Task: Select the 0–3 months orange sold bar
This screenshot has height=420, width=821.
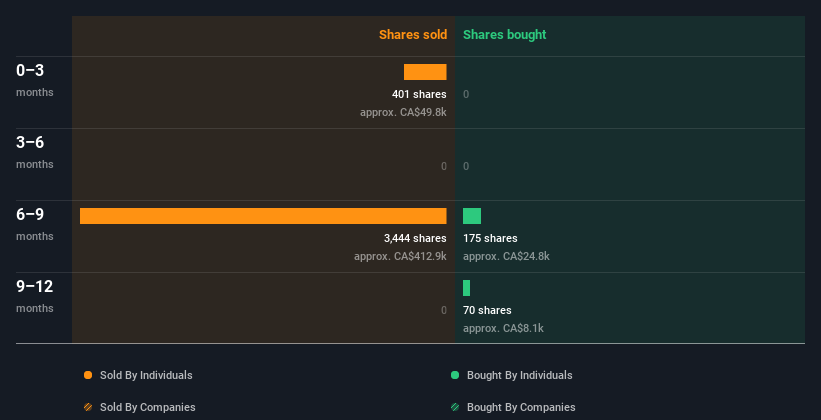Action: [425, 72]
